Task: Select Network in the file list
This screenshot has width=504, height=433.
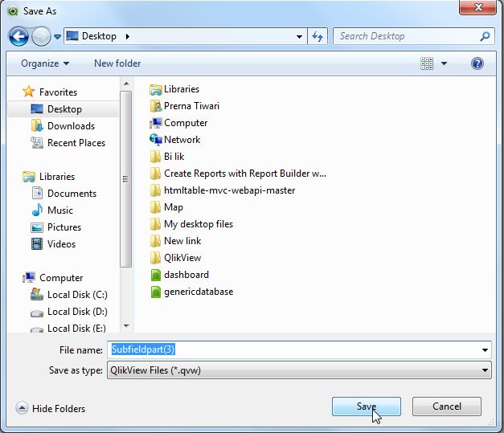Action: 175,140
